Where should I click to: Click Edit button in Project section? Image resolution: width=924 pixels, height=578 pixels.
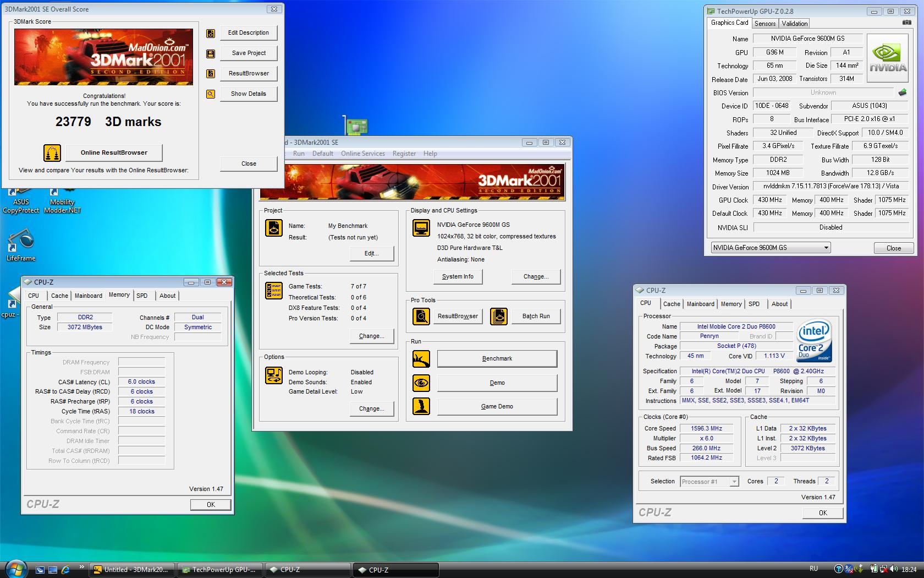tap(372, 254)
